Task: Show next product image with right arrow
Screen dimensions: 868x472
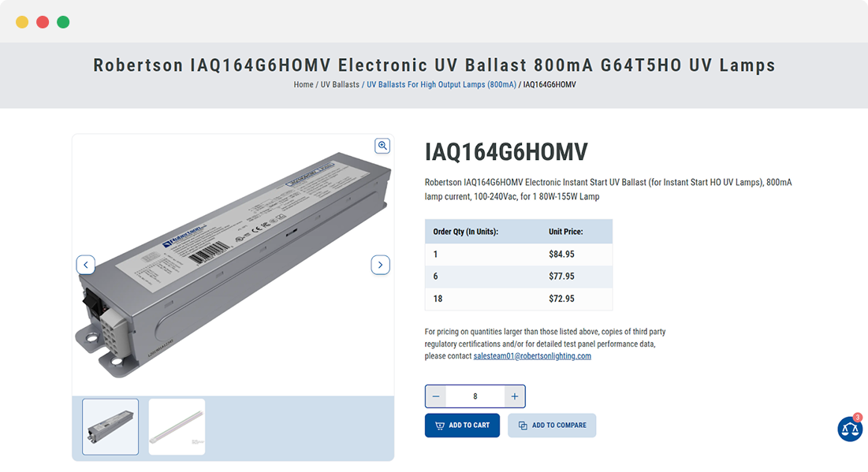Action: (380, 265)
